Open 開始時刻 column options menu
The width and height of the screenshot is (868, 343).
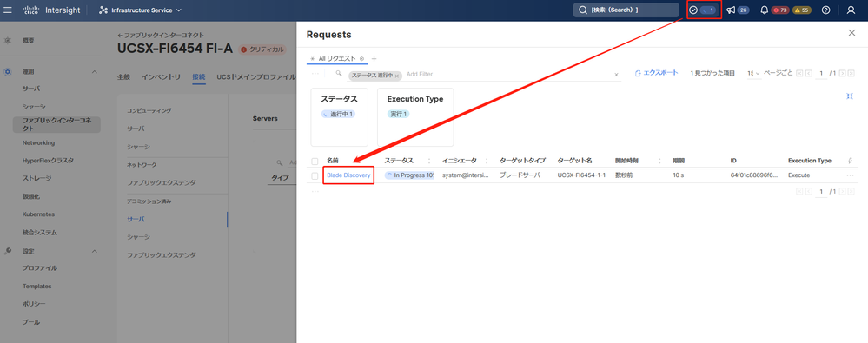659,161
